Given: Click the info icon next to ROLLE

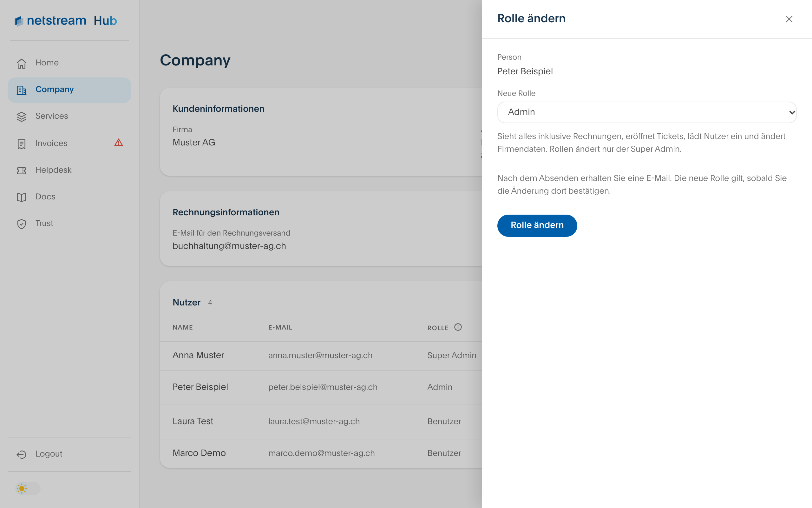Looking at the screenshot, I should click(x=458, y=327).
